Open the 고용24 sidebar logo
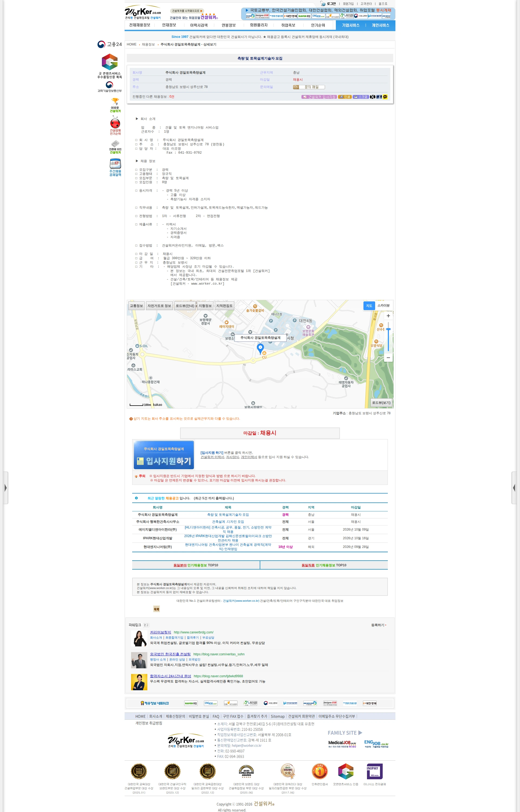 pyautogui.click(x=109, y=44)
